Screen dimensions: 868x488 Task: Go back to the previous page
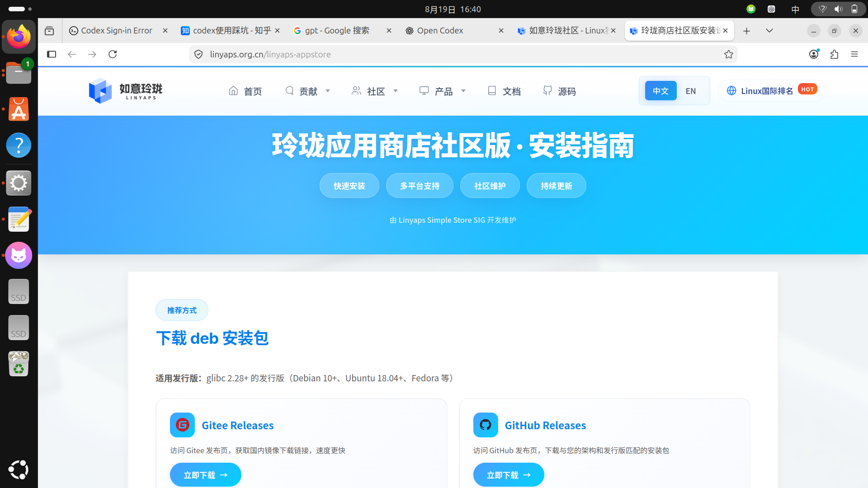[x=72, y=54]
